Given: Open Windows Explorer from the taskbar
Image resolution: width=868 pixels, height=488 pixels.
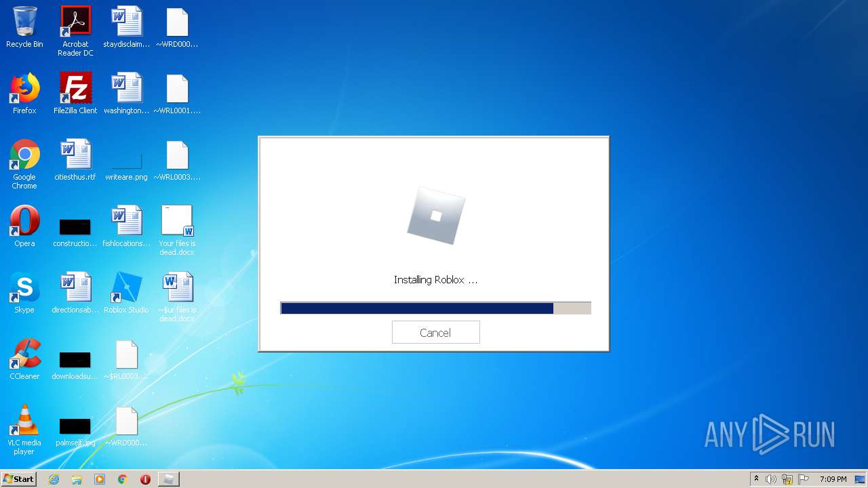Looking at the screenshot, I should [x=77, y=479].
